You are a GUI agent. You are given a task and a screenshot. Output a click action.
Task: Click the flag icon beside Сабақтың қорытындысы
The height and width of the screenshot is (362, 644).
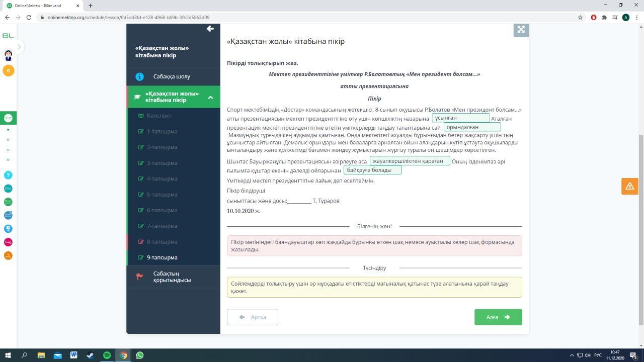click(139, 277)
